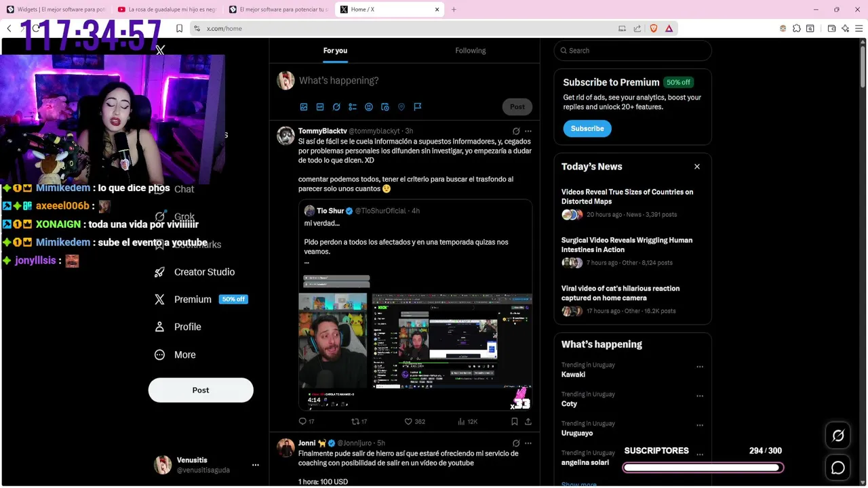868x488 pixels.
Task: Tag a location in the composer
Action: (401, 107)
